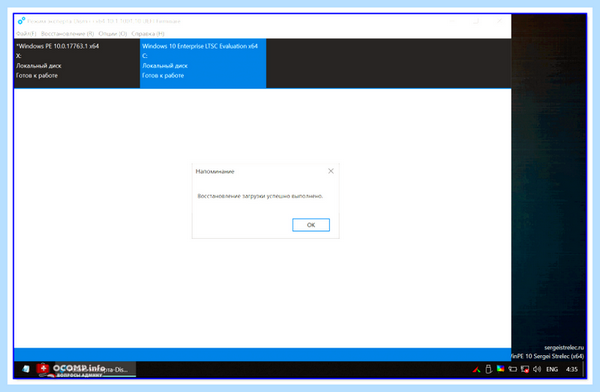Open the Опции (O) menu

click(112, 34)
